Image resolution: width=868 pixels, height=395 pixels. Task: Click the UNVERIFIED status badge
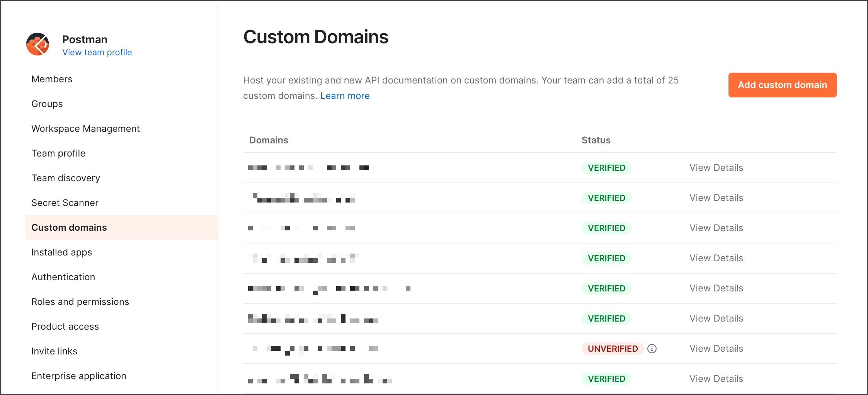(612, 349)
